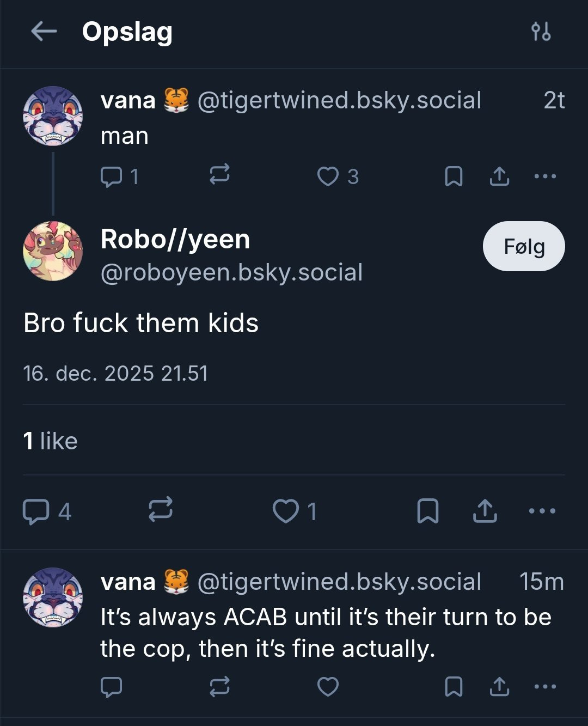Viewport: 588px width, 726px height.
Task: Open Robo//yeen's profile avatar
Action: (x=53, y=251)
